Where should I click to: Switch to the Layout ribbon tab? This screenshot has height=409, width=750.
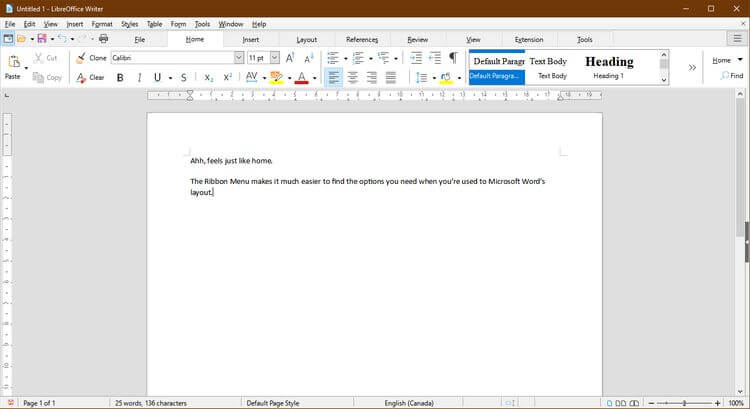pyautogui.click(x=306, y=40)
